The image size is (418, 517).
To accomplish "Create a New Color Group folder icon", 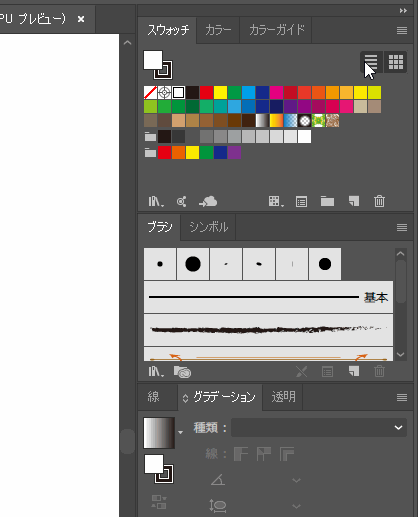I will (327, 201).
